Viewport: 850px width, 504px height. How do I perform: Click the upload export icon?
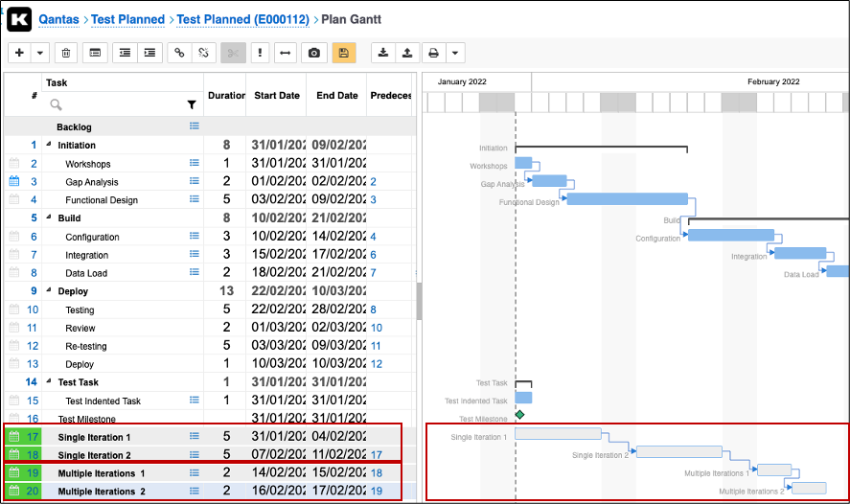tap(407, 53)
